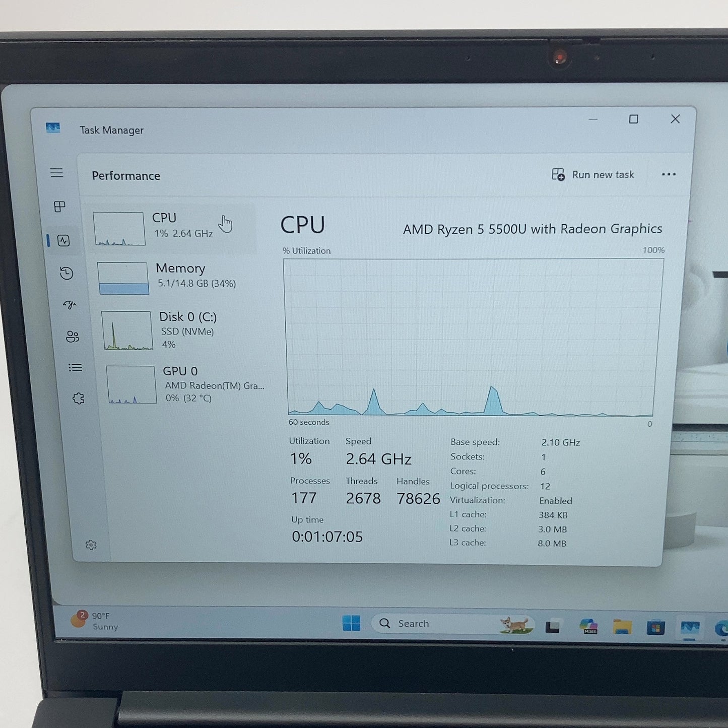
Task: Minimize the Task Manager window
Action: [x=593, y=119]
